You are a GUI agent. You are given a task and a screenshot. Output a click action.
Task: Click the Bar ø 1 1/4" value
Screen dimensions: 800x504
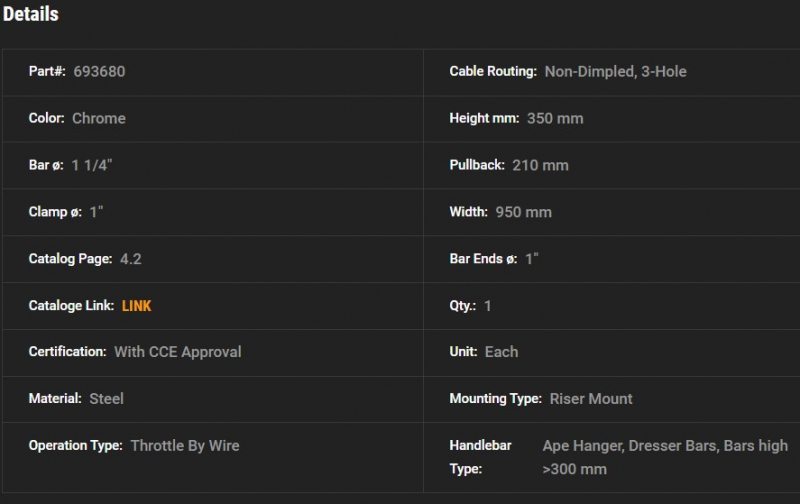tap(92, 165)
